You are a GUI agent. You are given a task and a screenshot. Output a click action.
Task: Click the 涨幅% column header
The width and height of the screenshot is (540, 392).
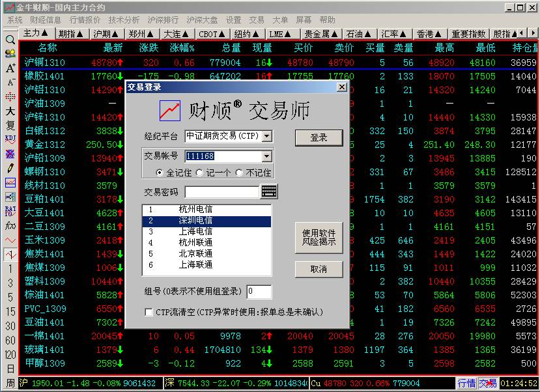tap(182, 48)
